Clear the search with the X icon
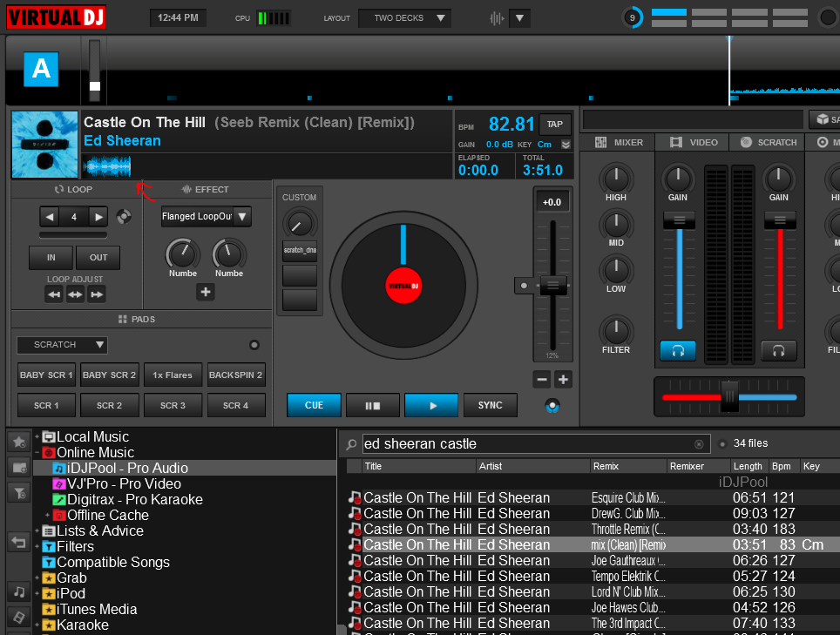 tap(699, 444)
